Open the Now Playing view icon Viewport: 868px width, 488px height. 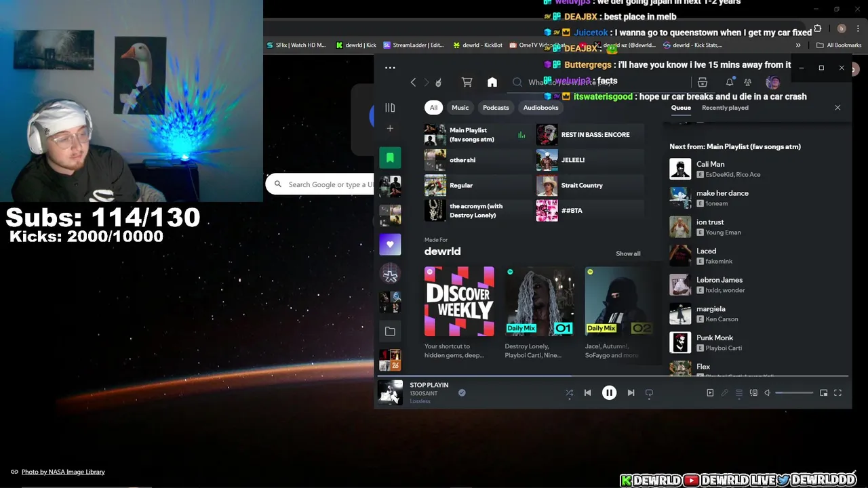coord(710,392)
